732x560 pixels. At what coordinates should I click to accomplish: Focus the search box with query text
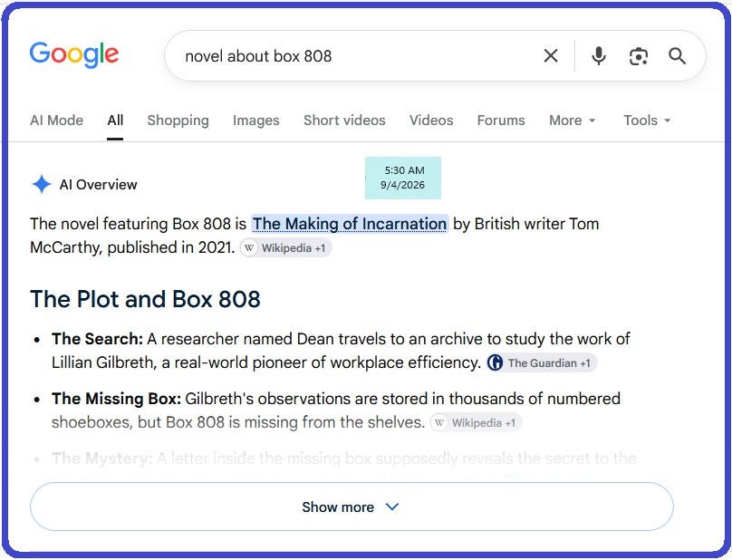point(355,56)
